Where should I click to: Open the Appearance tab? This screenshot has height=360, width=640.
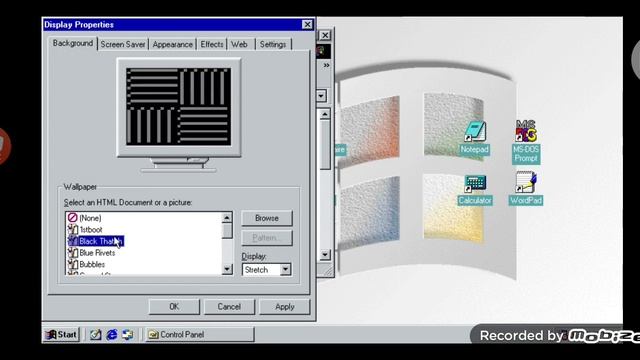click(x=173, y=44)
